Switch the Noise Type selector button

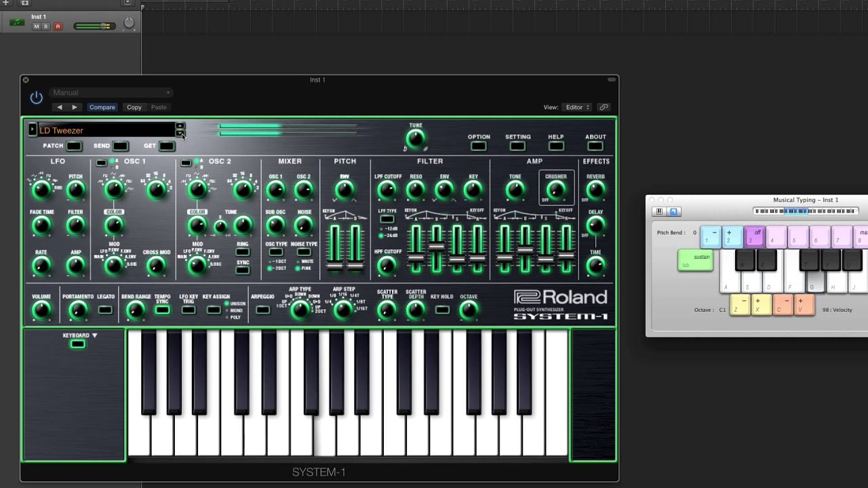pyautogui.click(x=304, y=252)
